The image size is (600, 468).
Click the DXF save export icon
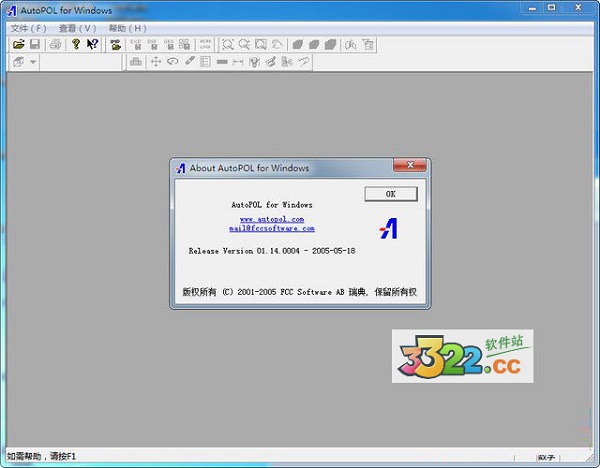[x=152, y=44]
